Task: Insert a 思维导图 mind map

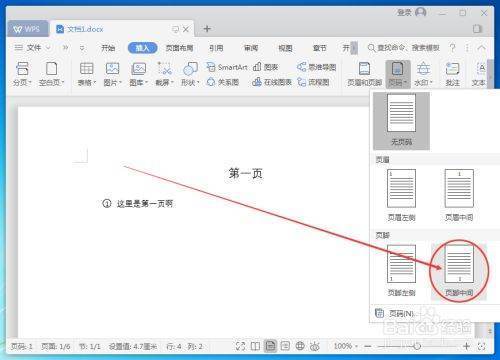Action: 317,67
